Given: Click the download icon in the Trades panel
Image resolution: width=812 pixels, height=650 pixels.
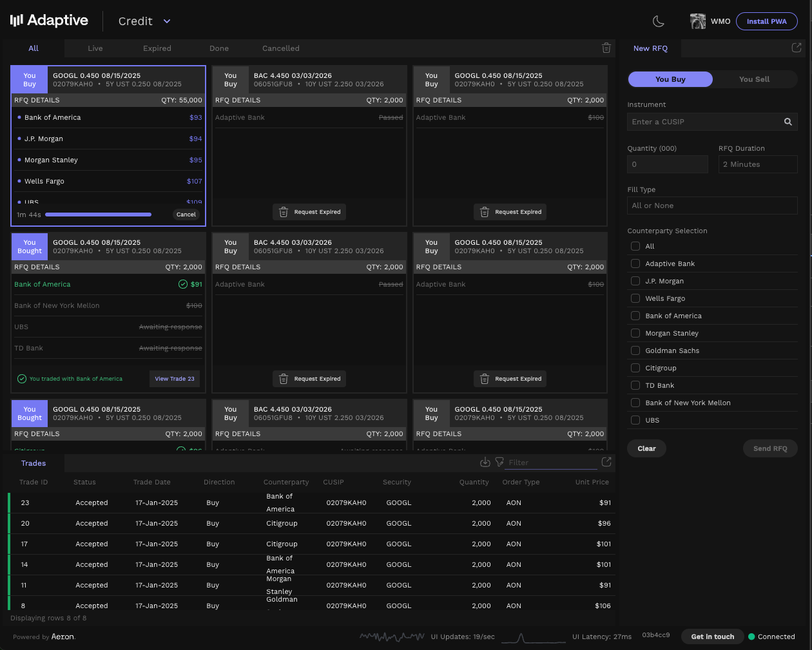Looking at the screenshot, I should 485,462.
